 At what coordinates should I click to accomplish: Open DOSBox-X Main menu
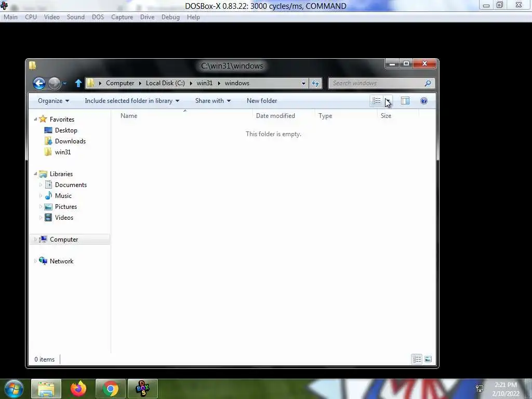(10, 17)
